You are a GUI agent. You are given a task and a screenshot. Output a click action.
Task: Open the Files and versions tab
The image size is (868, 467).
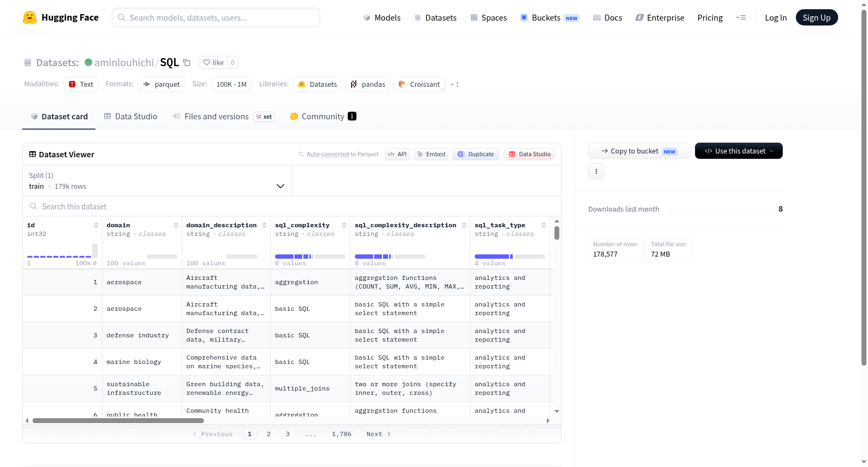point(223,116)
